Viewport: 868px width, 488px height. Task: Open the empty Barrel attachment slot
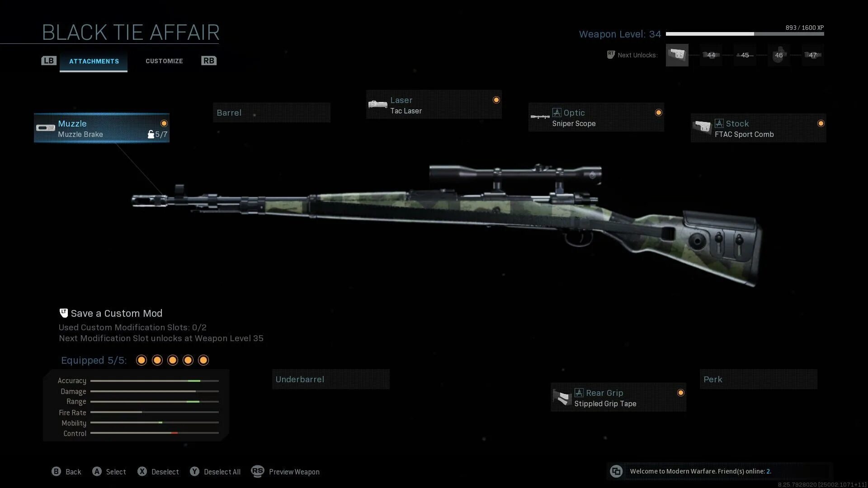coord(272,113)
